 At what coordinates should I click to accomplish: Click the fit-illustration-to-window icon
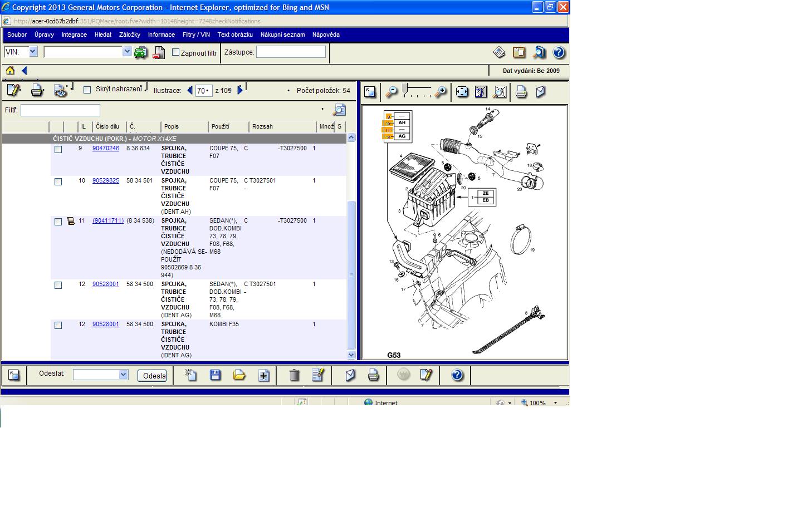click(462, 92)
